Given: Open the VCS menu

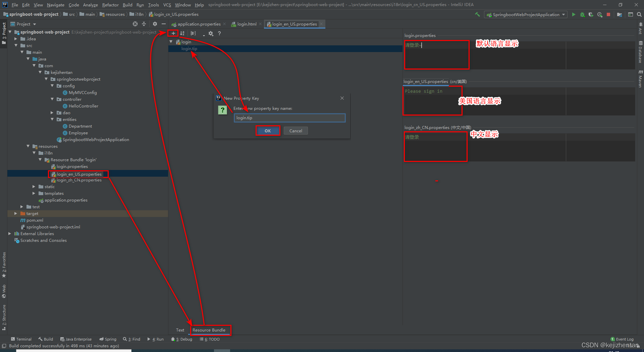Looking at the screenshot, I should (167, 5).
